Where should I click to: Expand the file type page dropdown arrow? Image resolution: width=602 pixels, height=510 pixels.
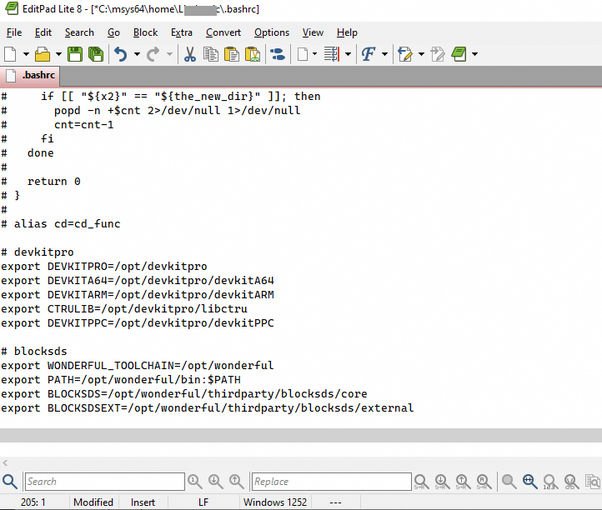point(314,54)
